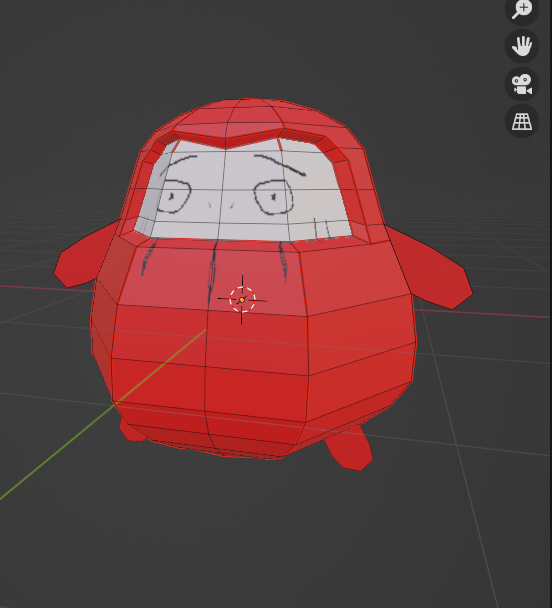Switch perspective/orthographic with the grid icon

tap(522, 121)
